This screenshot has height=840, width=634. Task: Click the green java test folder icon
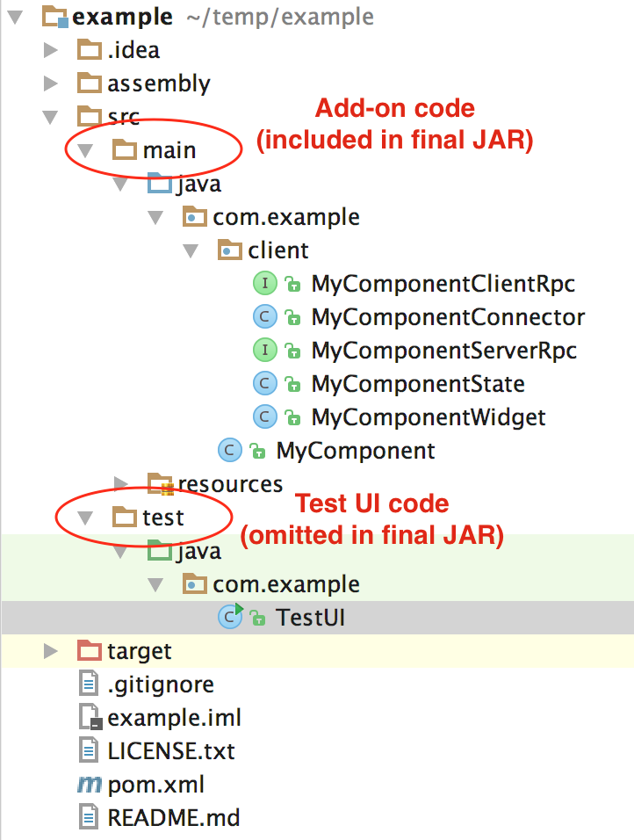point(160,550)
